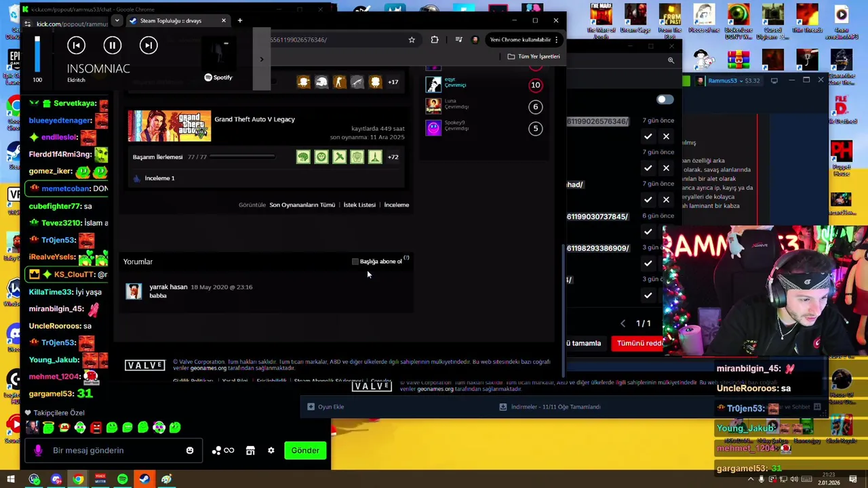Open Grand Theft Auto V Legacy title link

pyautogui.click(x=254, y=119)
